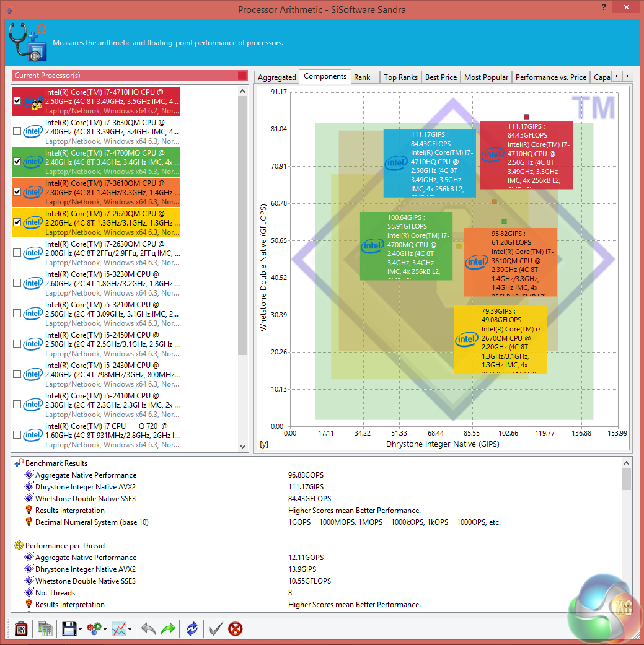Screen dimensions: 644x645
Task: Click the orange i7-3610QM result box in chart
Action: tap(510, 262)
